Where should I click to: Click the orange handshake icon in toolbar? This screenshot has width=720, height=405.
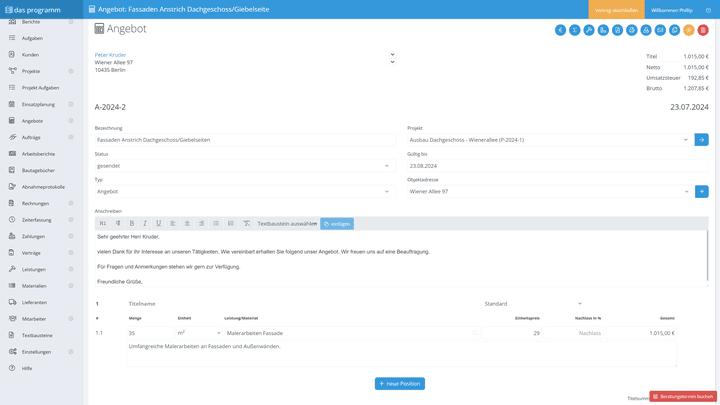(689, 30)
